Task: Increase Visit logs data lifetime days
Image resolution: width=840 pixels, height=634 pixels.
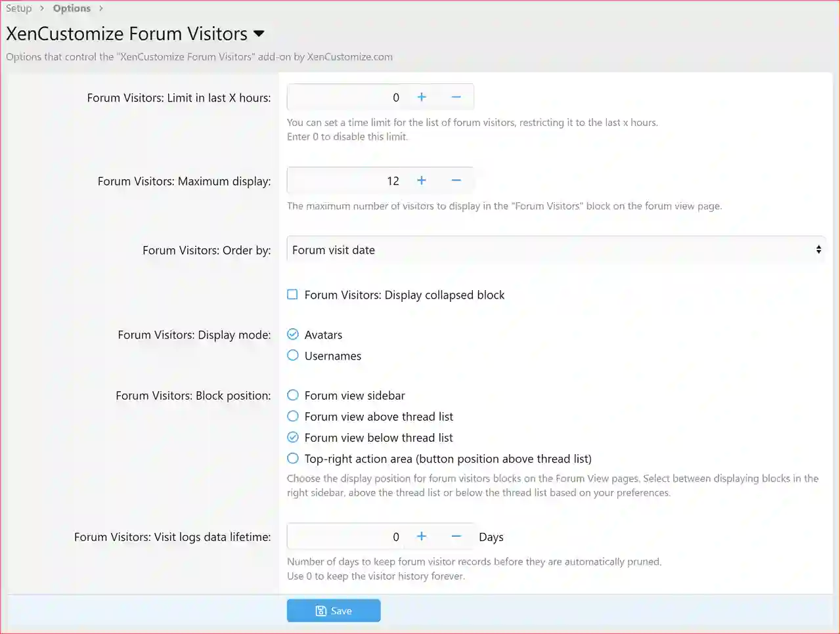Action: pos(422,536)
